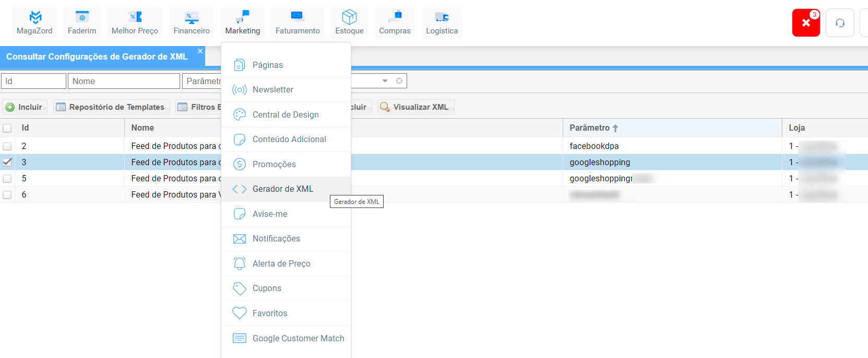
Task: Click the Incluir button
Action: tap(25, 107)
